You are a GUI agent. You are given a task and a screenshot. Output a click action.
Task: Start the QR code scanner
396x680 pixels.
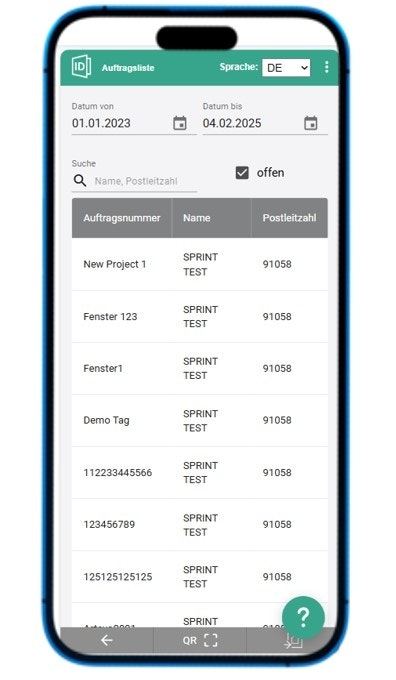click(200, 640)
